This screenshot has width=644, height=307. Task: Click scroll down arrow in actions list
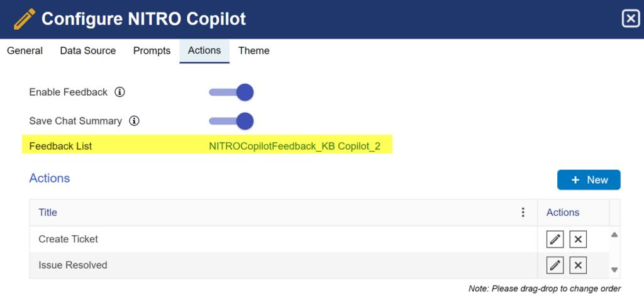click(x=614, y=270)
